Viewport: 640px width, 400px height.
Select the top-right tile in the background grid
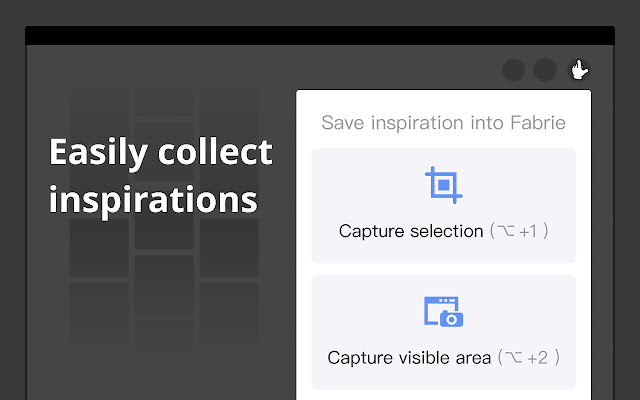pos(228,110)
